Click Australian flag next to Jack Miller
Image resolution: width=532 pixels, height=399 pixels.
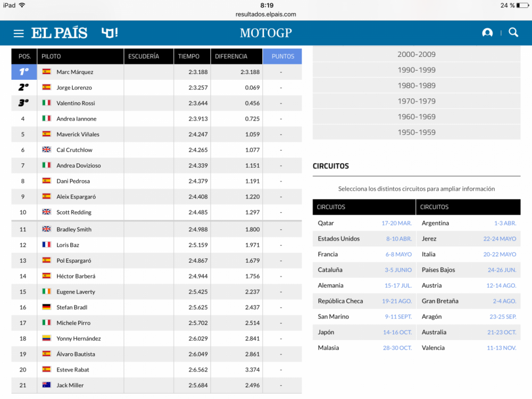(x=46, y=385)
